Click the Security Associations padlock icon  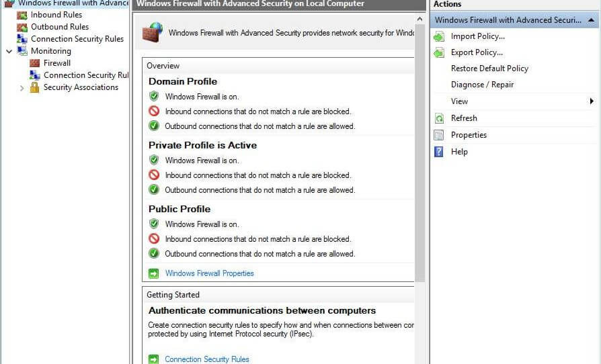(x=34, y=87)
